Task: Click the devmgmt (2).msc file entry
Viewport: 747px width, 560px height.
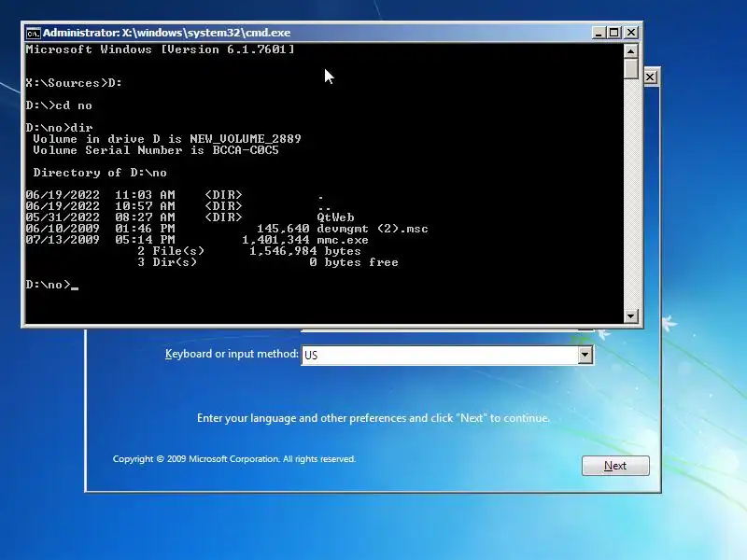Action: tap(373, 229)
